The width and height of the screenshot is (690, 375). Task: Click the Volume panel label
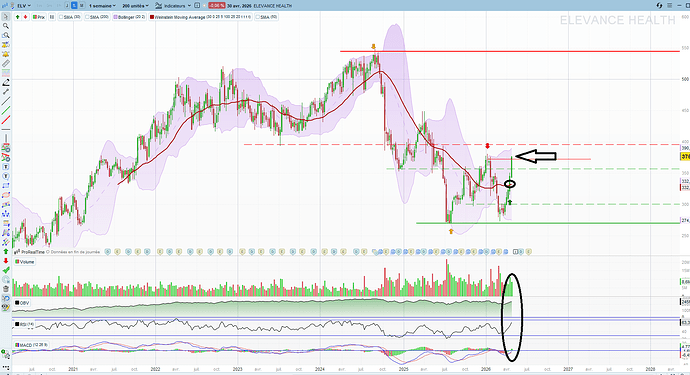coord(25,262)
